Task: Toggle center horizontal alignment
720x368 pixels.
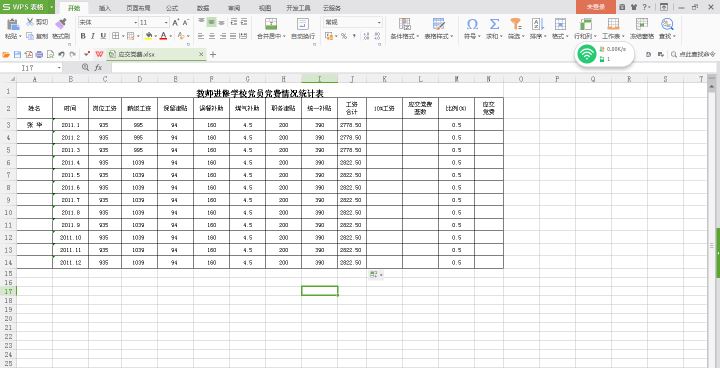Action: click(212, 36)
